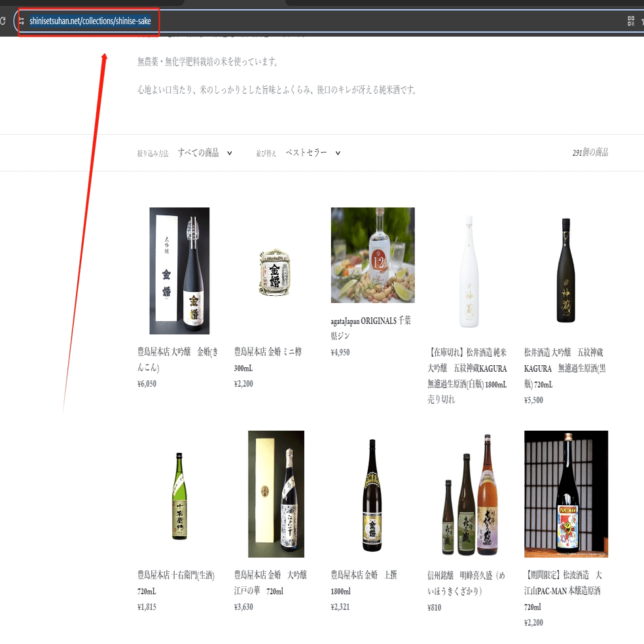Open the 金婚 上撰 bottle thumbnail

[372, 495]
